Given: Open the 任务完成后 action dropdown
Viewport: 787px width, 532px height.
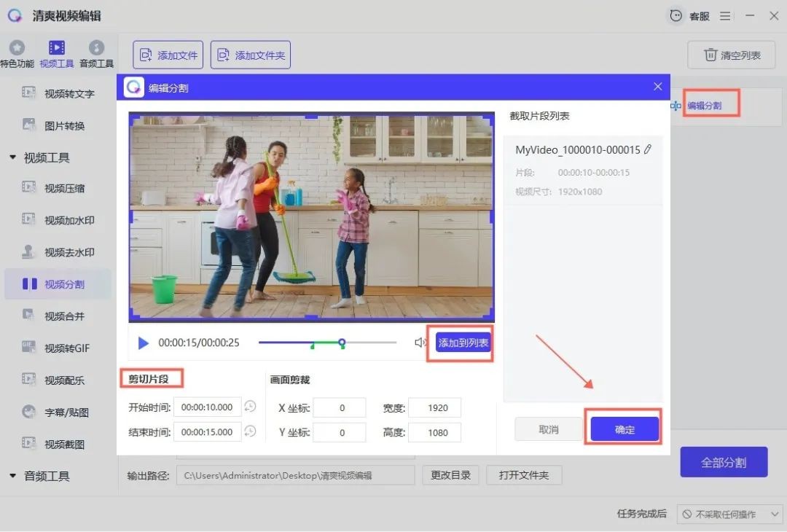Looking at the screenshot, I should coord(730,514).
